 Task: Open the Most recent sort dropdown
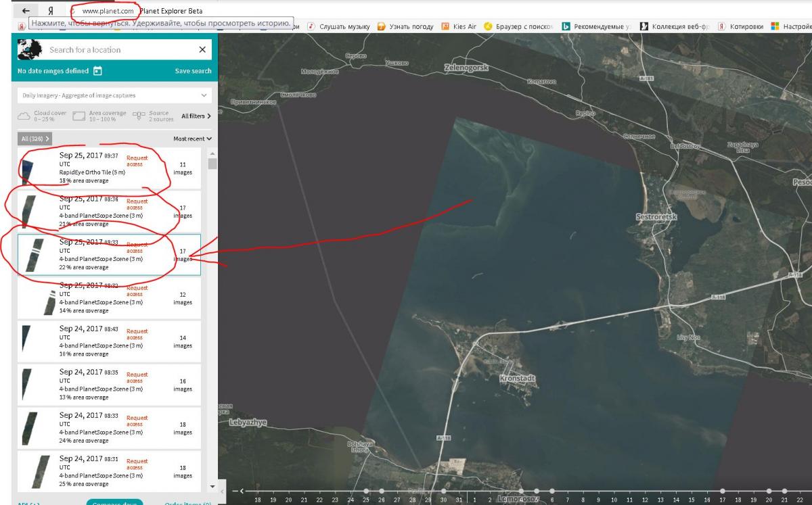click(x=192, y=139)
